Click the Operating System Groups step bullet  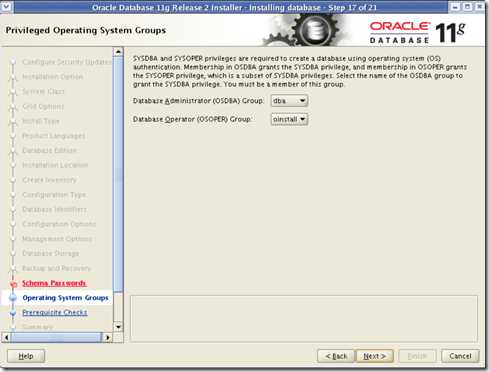[13, 298]
